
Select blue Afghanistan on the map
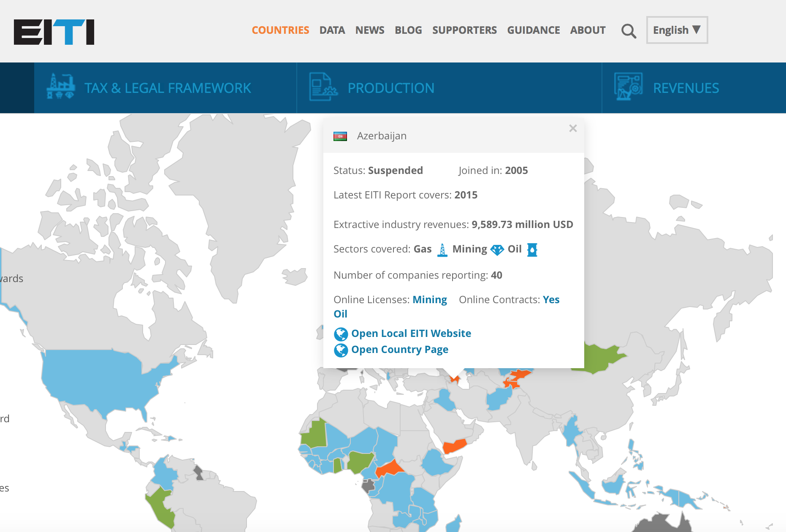click(498, 399)
